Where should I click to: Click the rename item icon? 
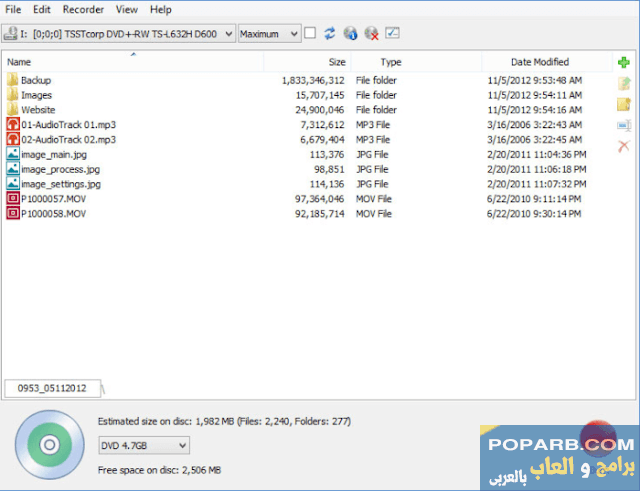pos(624,125)
